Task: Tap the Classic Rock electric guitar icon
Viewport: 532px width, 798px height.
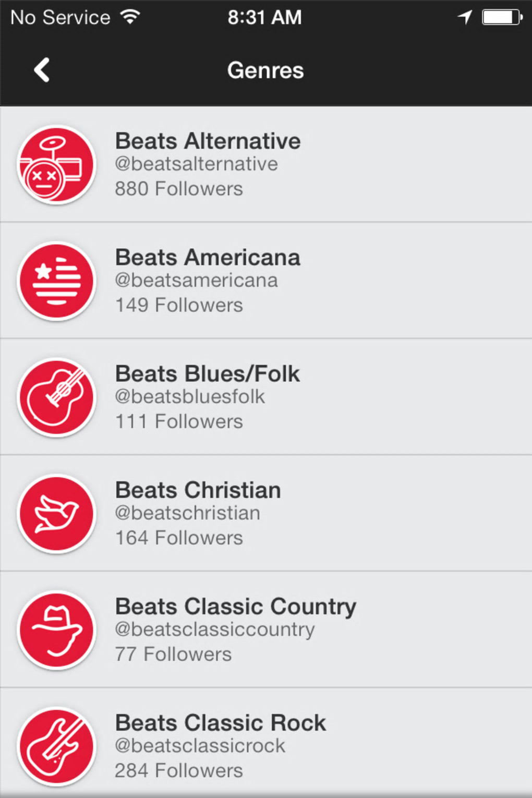Action: pyautogui.click(x=56, y=746)
